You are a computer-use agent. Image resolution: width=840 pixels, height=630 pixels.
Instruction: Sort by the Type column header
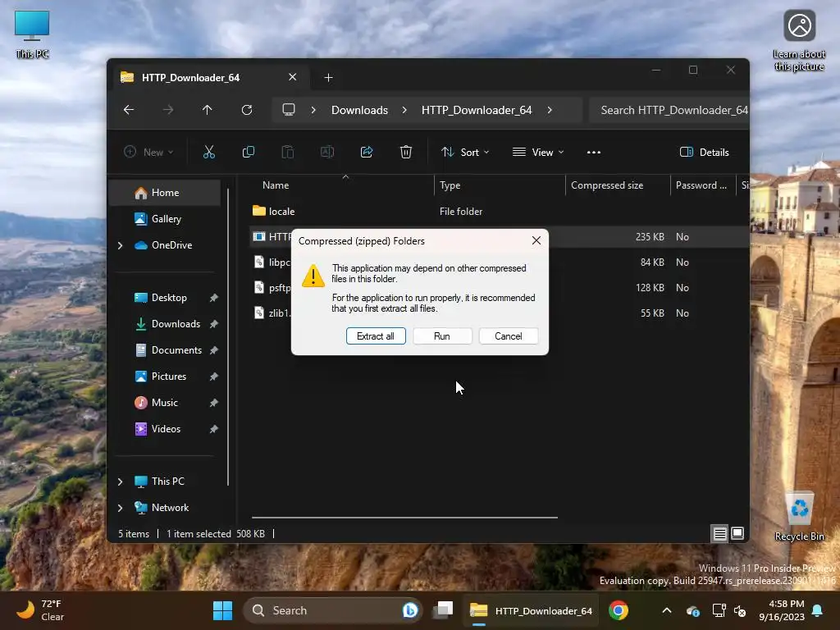tap(500, 185)
